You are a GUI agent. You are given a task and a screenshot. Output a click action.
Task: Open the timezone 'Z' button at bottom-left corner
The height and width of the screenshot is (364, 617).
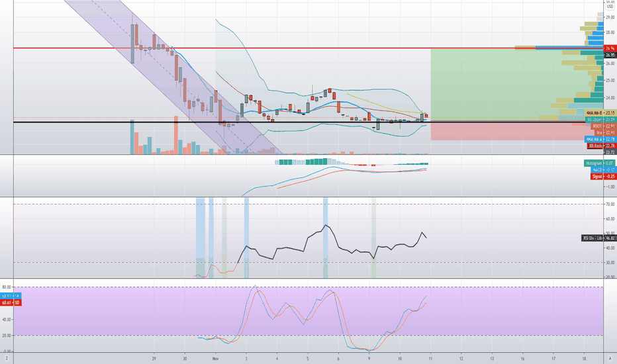(7, 359)
